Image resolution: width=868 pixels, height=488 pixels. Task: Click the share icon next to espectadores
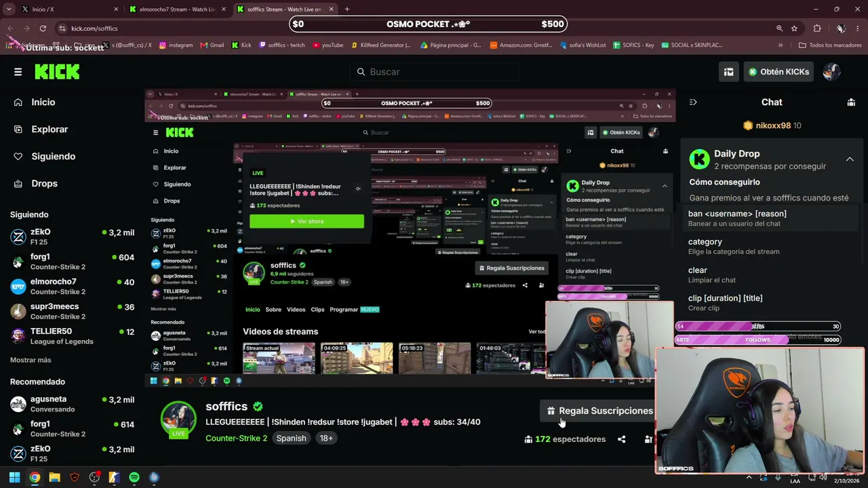pos(621,439)
